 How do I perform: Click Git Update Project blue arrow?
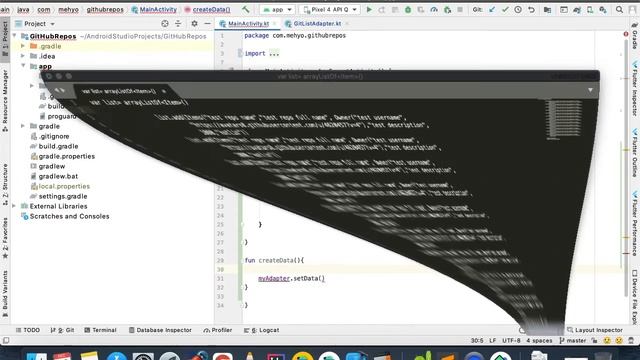coord(492,9)
